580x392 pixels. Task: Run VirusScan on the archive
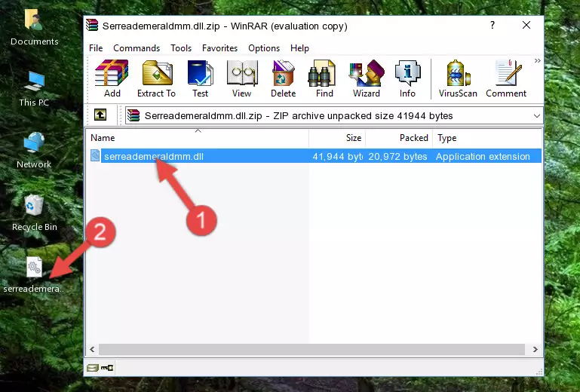point(458,78)
